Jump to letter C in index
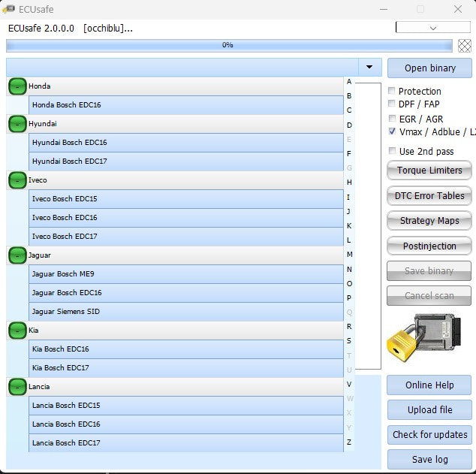The height and width of the screenshot is (474, 476). pos(349,110)
